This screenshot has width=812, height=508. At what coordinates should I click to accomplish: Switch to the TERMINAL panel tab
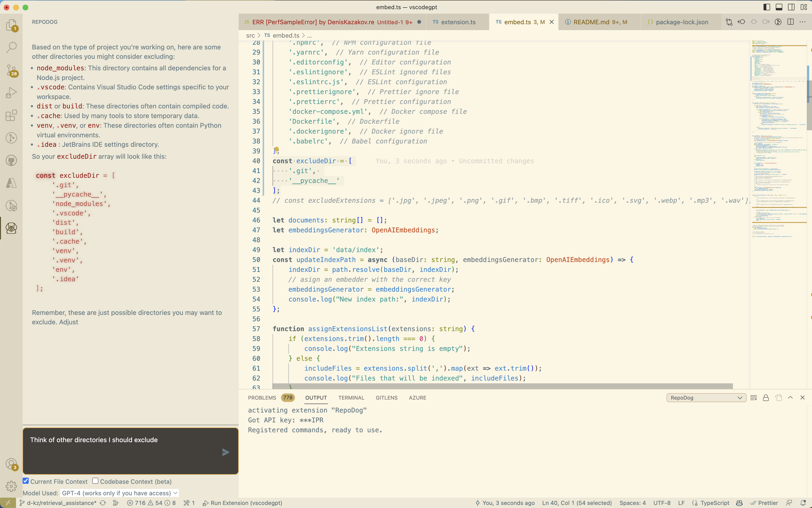click(351, 398)
